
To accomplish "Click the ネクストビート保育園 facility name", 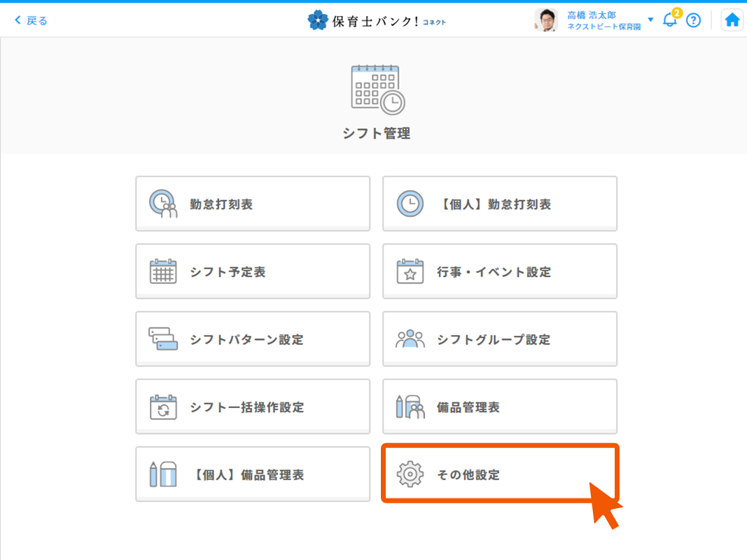I will pos(603,27).
